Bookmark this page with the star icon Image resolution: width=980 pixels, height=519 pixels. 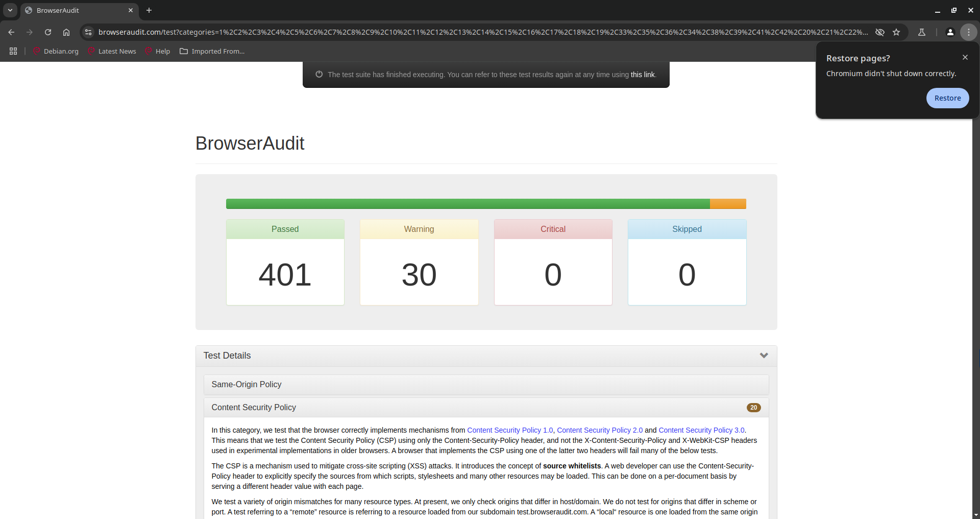896,32
